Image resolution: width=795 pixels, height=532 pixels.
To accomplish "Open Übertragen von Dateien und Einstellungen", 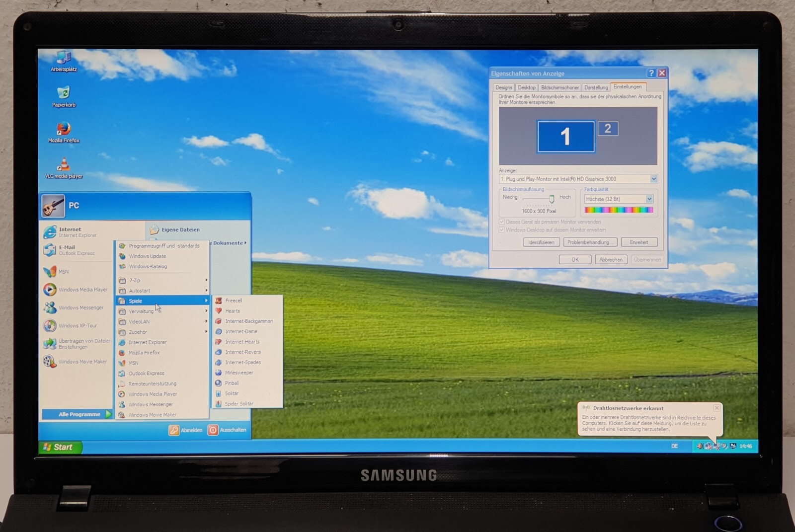I will coord(77,344).
